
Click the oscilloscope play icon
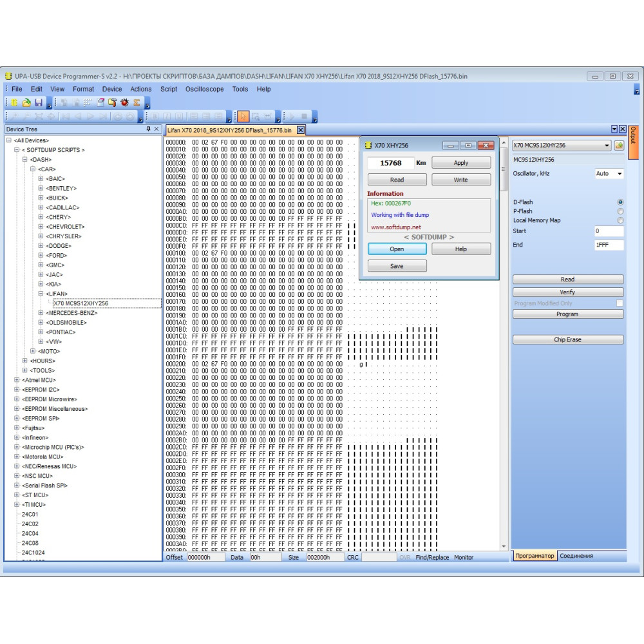292,116
